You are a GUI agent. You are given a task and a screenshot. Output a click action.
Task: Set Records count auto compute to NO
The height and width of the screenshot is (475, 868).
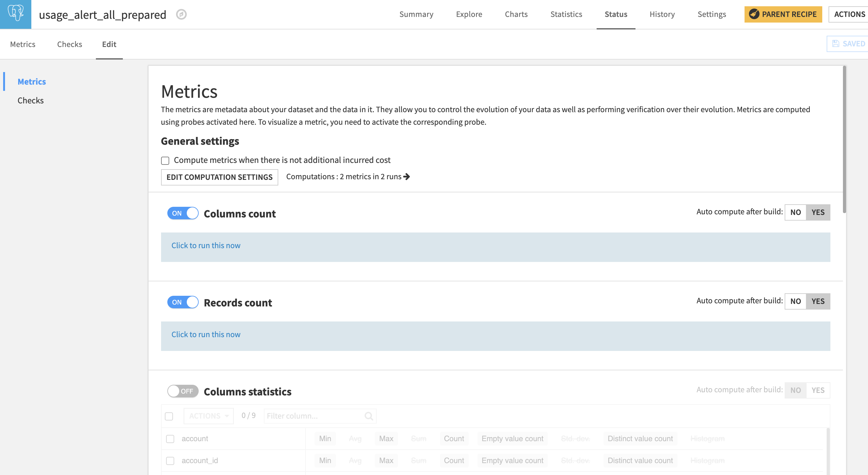(796, 301)
